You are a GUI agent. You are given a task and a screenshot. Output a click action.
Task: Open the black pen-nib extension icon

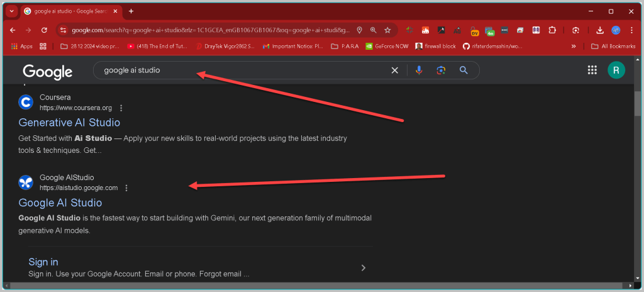441,30
